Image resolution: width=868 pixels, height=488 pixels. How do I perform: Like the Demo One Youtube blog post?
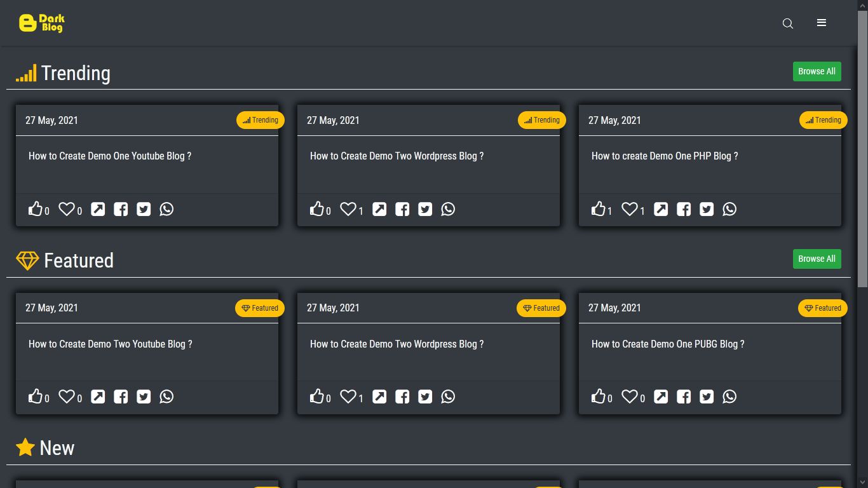click(x=36, y=208)
